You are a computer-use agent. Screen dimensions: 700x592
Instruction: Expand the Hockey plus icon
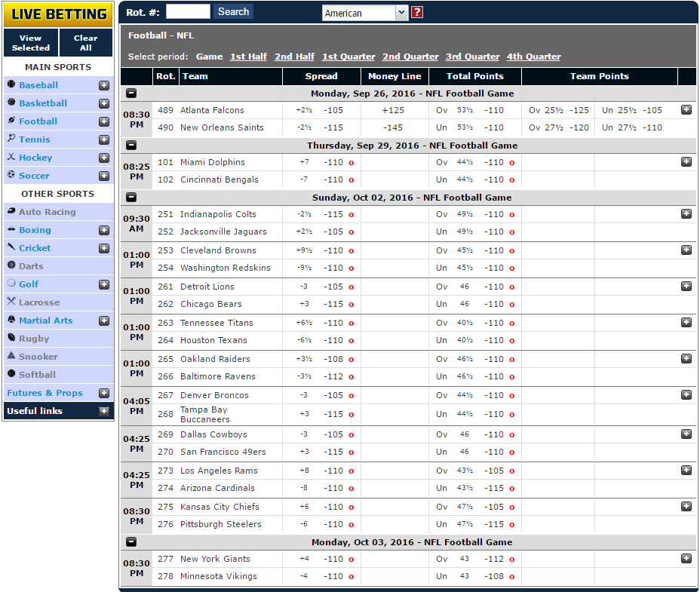click(104, 158)
